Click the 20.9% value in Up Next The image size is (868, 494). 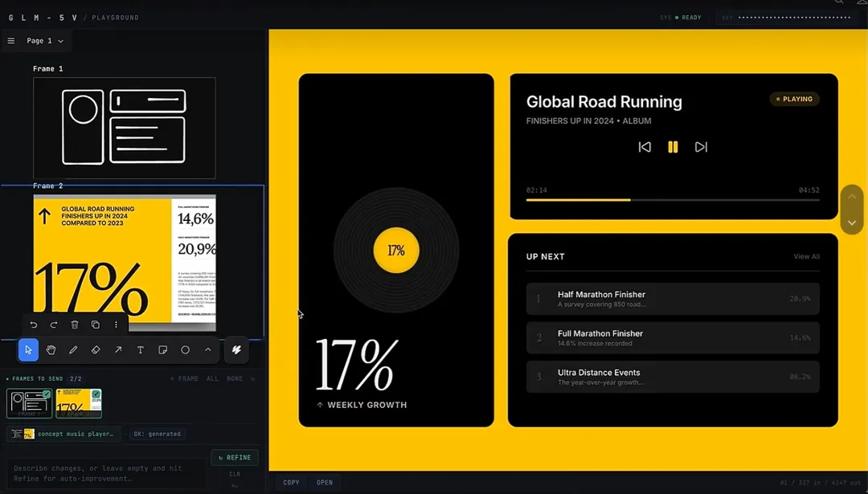click(800, 299)
